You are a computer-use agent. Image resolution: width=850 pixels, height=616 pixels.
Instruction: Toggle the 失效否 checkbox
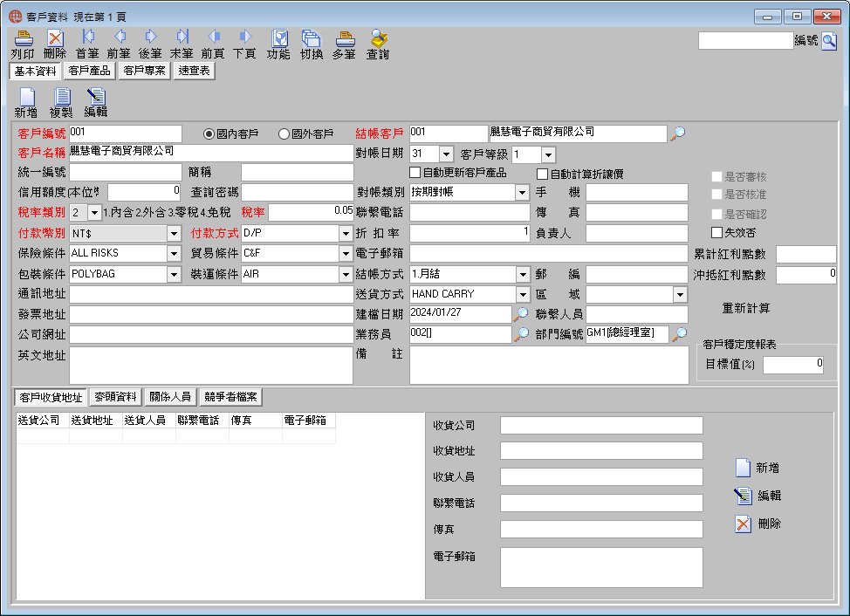tap(716, 232)
